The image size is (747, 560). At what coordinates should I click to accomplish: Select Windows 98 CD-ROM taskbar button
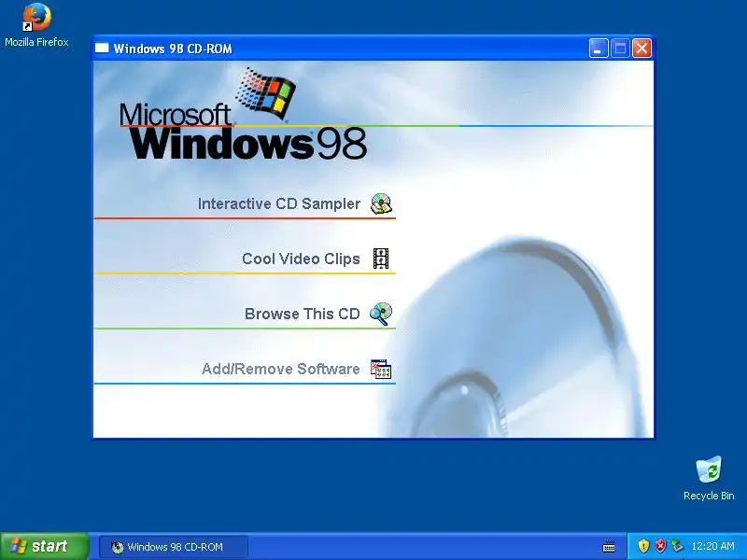click(174, 547)
